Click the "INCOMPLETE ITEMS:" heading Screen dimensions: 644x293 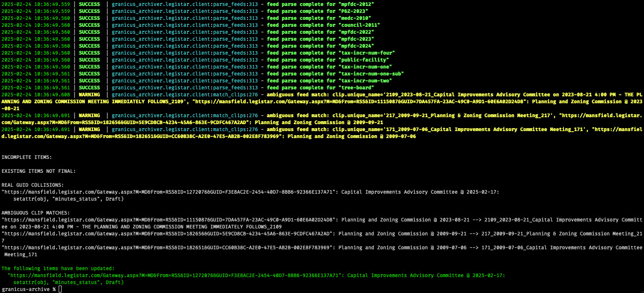click(27, 157)
